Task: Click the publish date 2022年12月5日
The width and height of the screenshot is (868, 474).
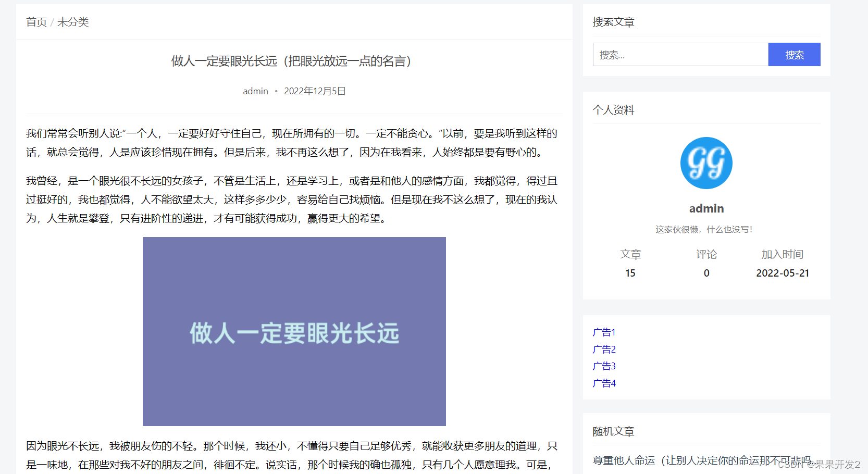Action: pyautogui.click(x=314, y=91)
